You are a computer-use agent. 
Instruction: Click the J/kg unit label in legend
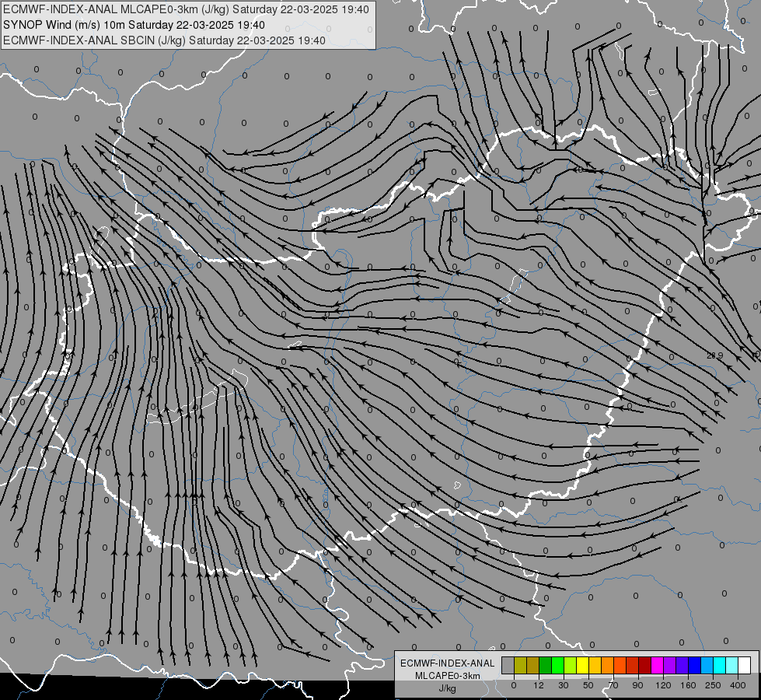[447, 689]
